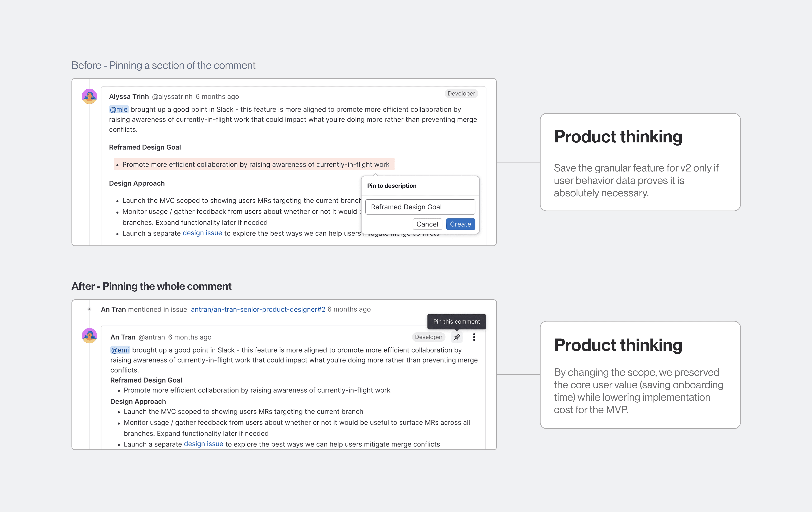The width and height of the screenshot is (812, 512).
Task: Open the @mle user mention
Action: point(119,109)
